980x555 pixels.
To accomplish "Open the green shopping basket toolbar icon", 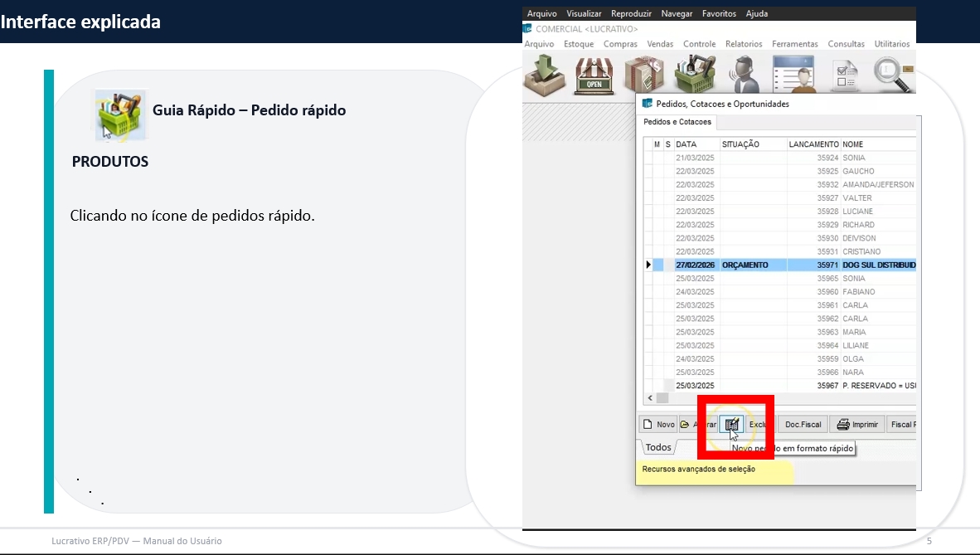I will [694, 74].
